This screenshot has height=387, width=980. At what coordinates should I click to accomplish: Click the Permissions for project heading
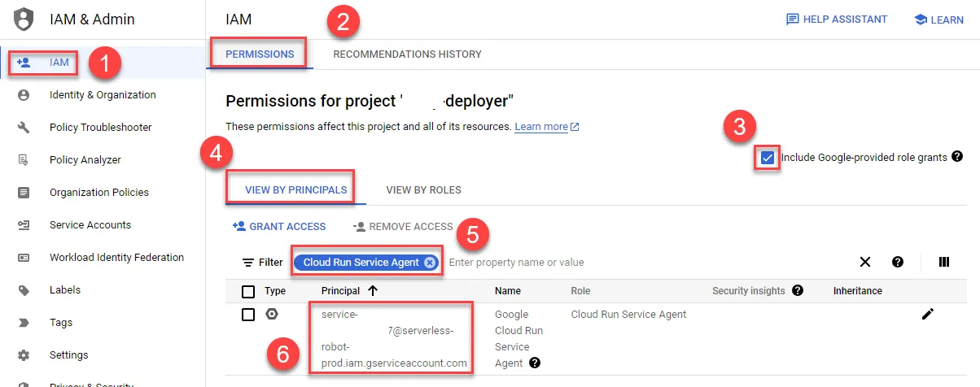point(370,102)
